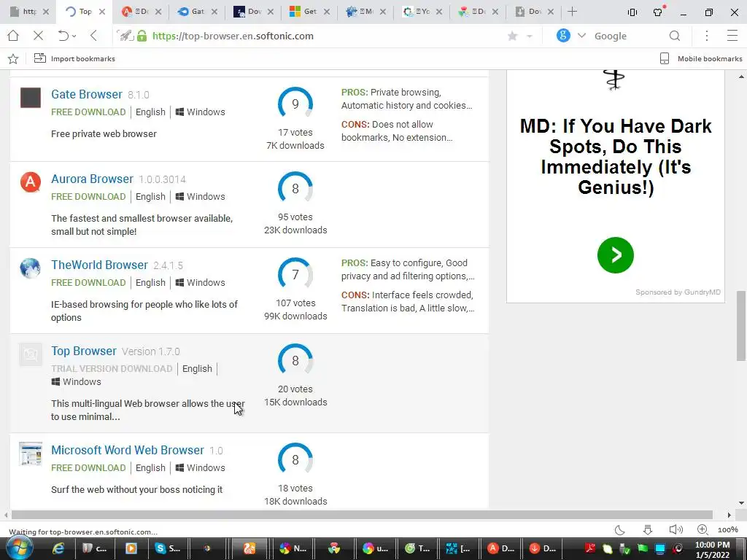
Task: Click the bookmarks bar star icon
Action: click(13, 58)
